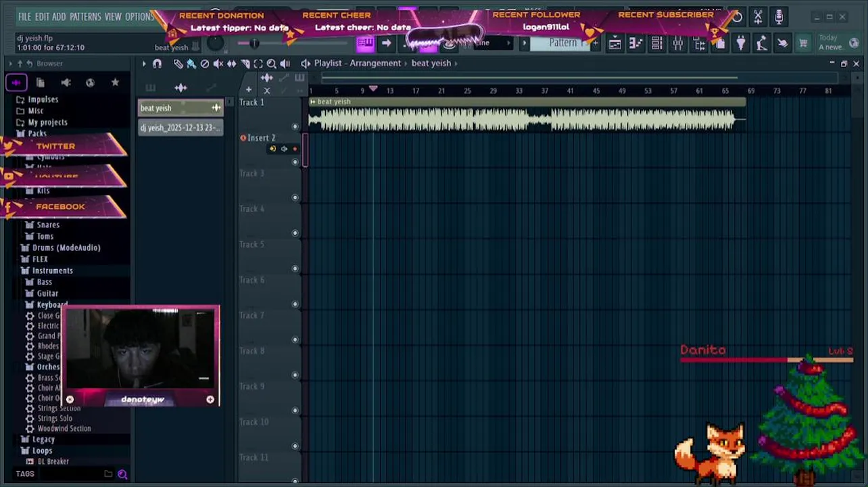
Task: Select the dj yeish_2025-12-13 clip in picker
Action: click(180, 128)
